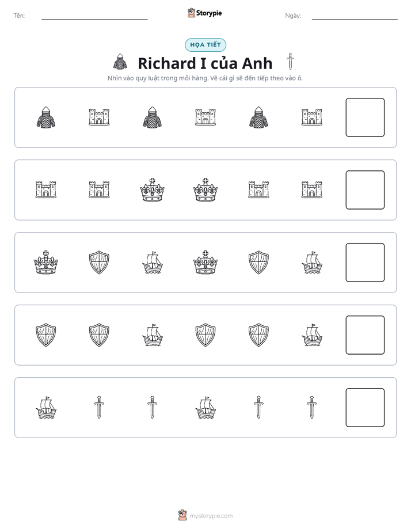Click the answer box in the sword row
Image resolution: width=411 pixels, height=532 pixels.
365,408
